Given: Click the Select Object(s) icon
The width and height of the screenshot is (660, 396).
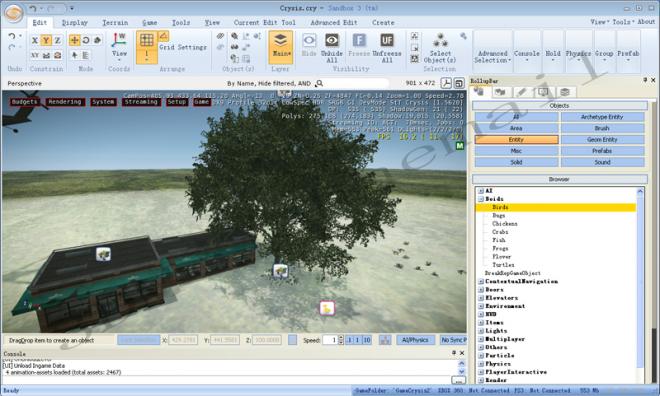Looking at the screenshot, I should (440, 41).
